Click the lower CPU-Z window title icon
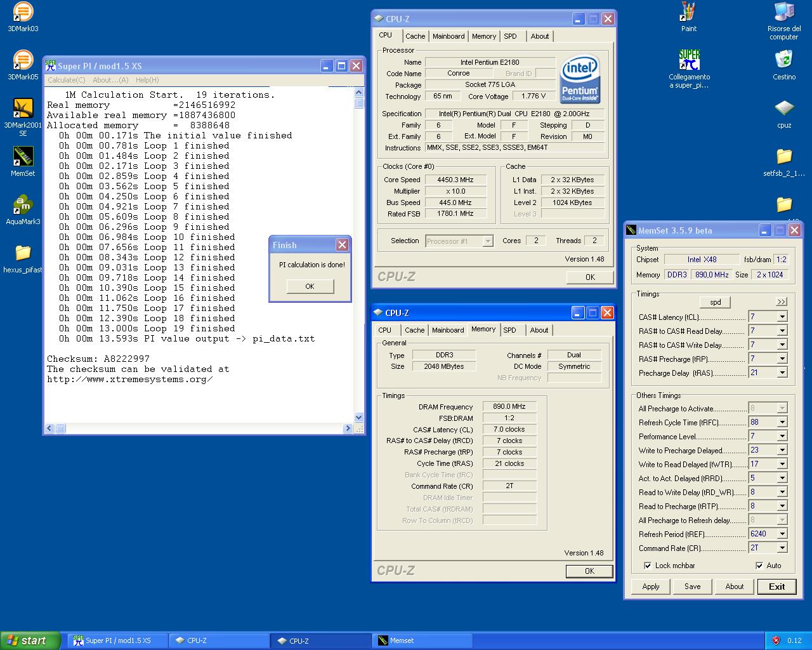This screenshot has width=812, height=650. (379, 313)
